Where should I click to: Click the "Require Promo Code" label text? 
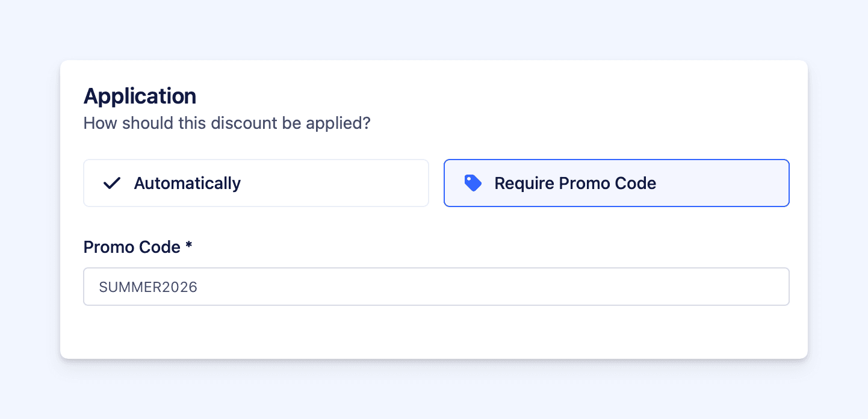point(575,183)
